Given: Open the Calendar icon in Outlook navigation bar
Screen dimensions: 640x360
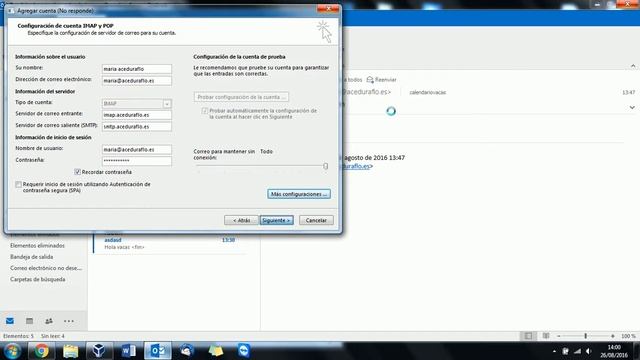Looking at the screenshot, I should [29, 321].
